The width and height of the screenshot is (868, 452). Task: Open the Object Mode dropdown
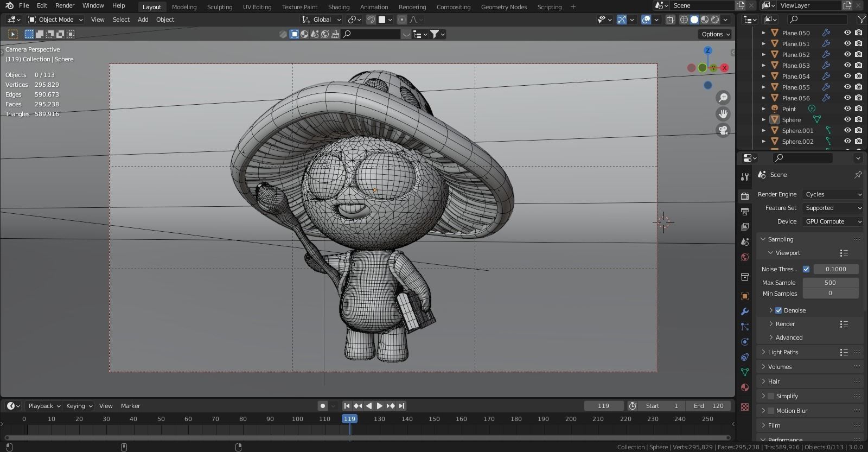[55, 20]
